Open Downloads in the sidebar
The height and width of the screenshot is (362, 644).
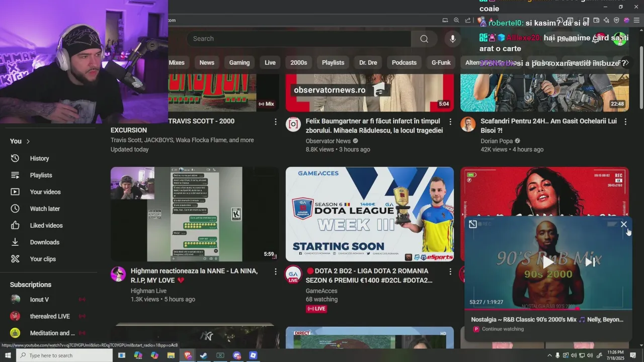coord(44,242)
